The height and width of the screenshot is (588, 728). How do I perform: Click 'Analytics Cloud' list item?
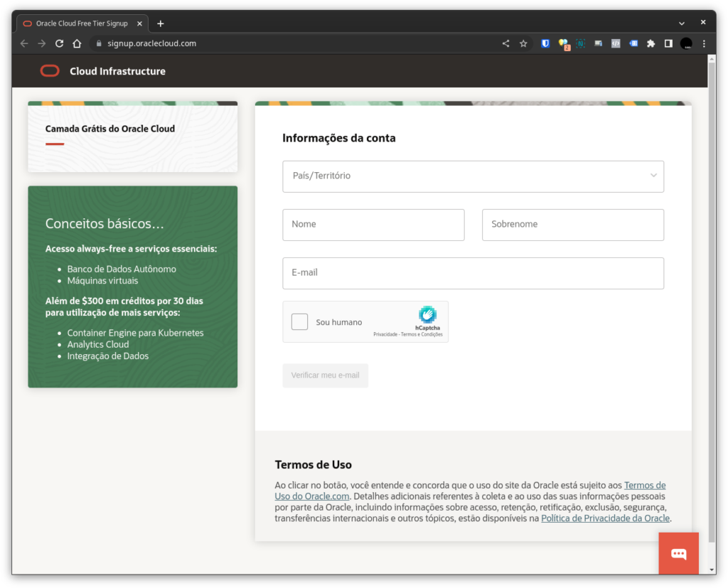click(98, 344)
